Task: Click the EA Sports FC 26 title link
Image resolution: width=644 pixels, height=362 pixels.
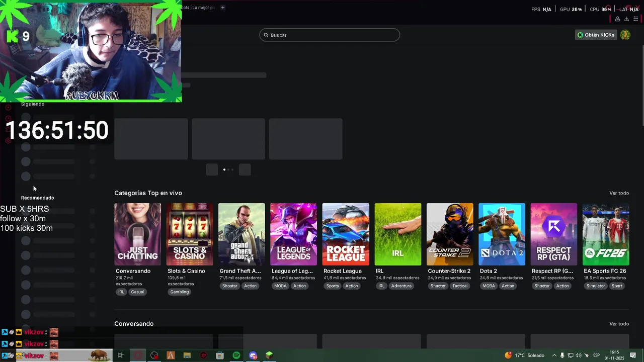Action: coord(605,271)
